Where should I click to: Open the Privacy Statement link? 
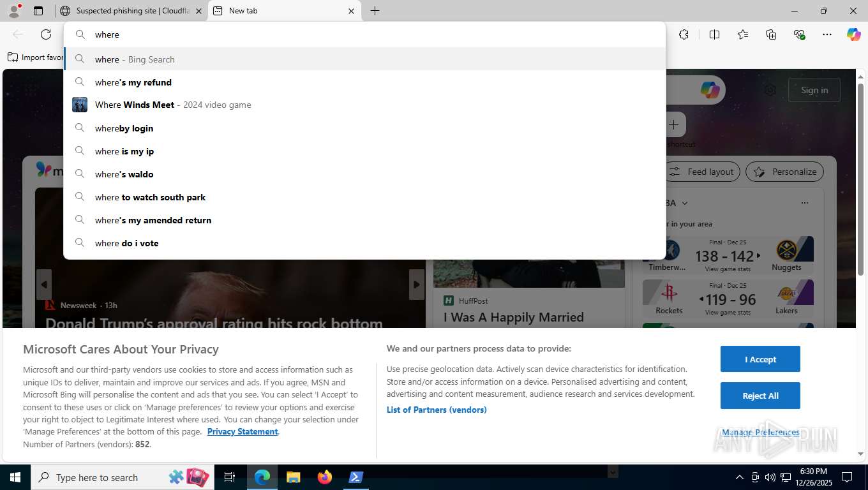click(243, 431)
